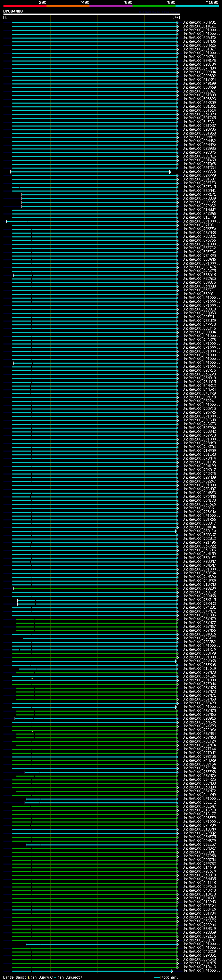Select hit label UniRef100_B3TM36
Viewport: 222px width, 980px height.
coord(199,41)
